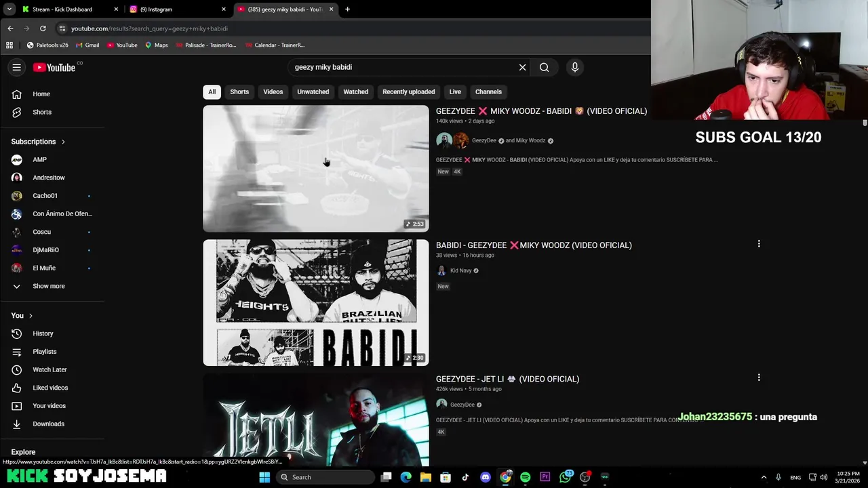This screenshot has height=488, width=868.
Task: Open the YouTube guide hamburger menu
Action: (x=17, y=67)
